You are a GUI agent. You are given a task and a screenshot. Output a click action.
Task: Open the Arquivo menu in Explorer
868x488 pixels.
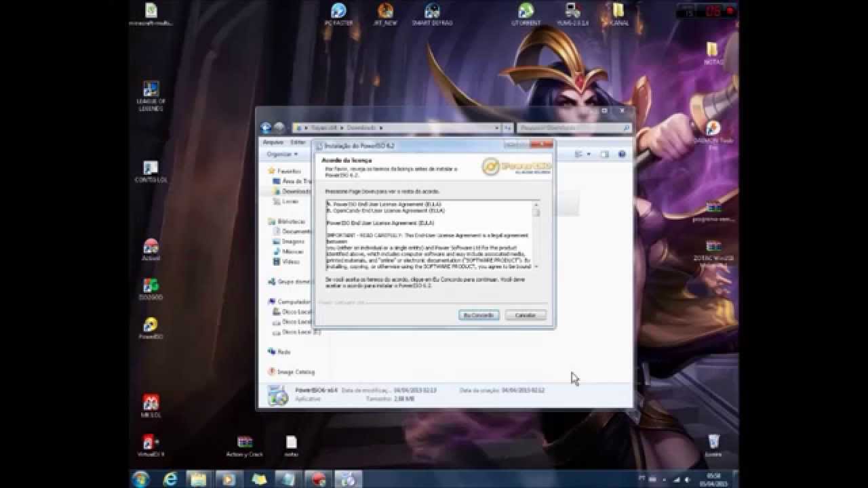point(273,142)
